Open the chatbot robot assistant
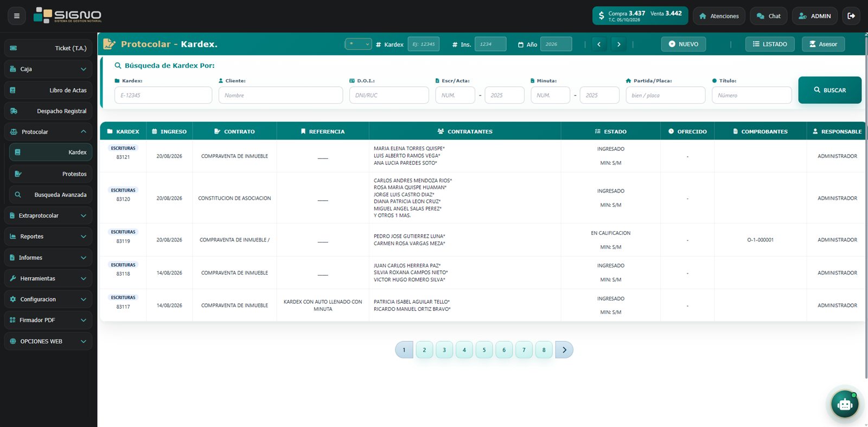The height and width of the screenshot is (427, 868). [x=845, y=404]
